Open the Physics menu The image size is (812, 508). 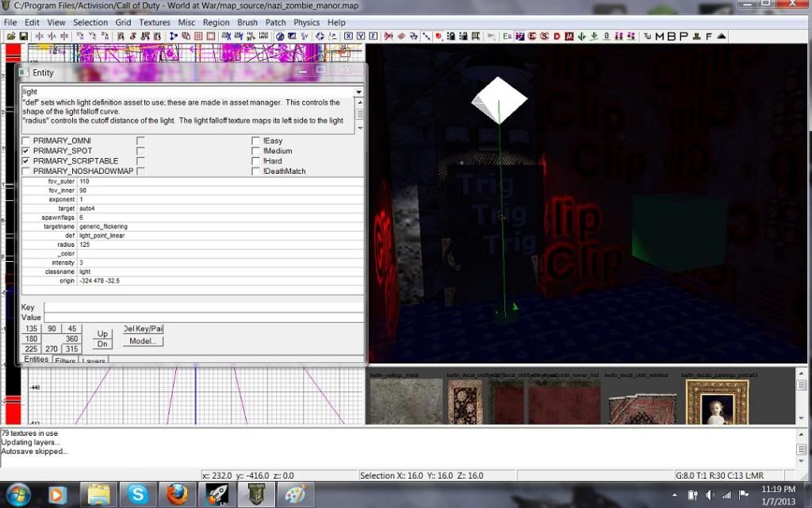pos(307,22)
